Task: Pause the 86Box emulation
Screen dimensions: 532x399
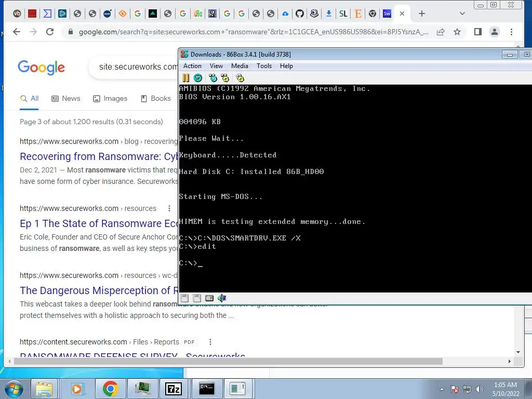Action: [186, 78]
